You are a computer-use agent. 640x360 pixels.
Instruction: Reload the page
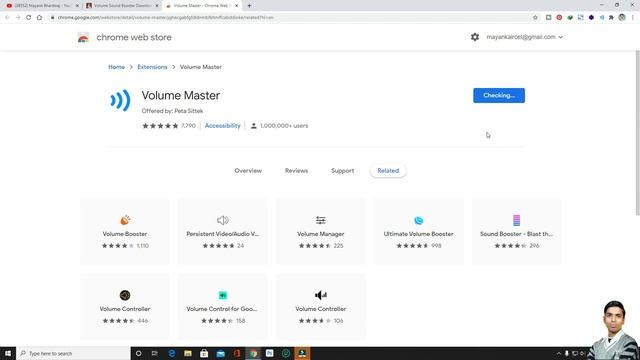click(29, 18)
